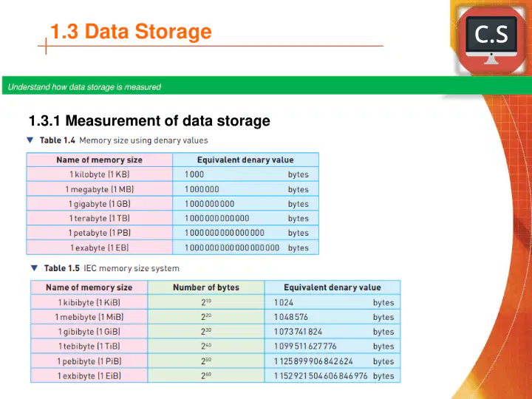Click the 2^20 value in mebibyte row
The image size is (532, 399).
tap(206, 316)
